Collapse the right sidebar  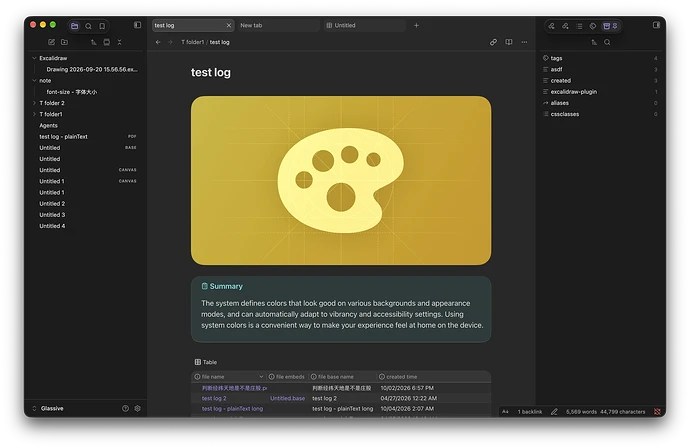point(656,25)
